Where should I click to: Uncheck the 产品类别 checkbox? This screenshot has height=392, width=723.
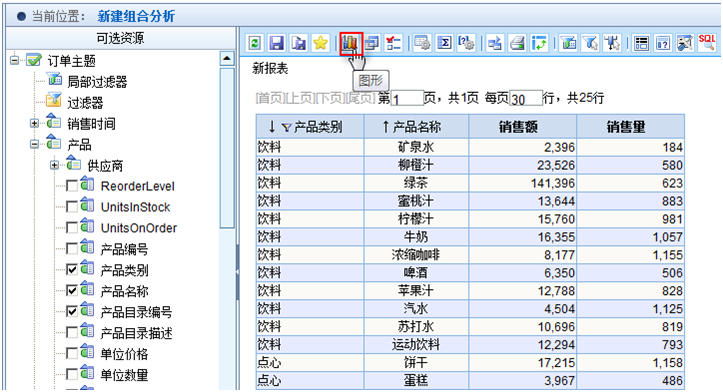tap(72, 269)
